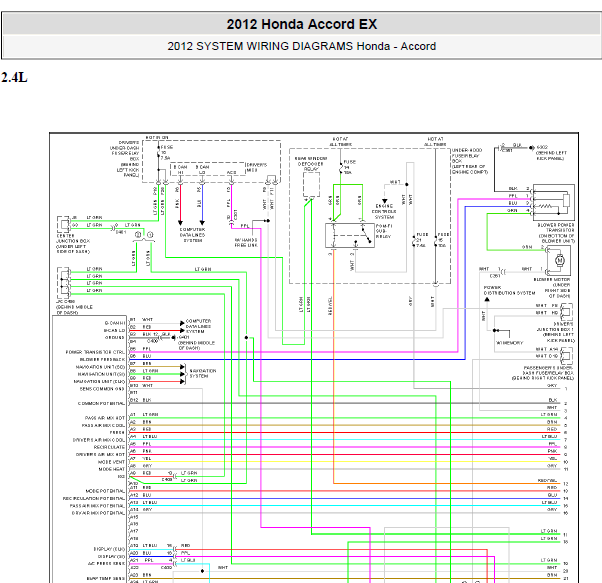Click the blower power transistor symbol box
Screen dimensions: 602x583
tap(554, 202)
